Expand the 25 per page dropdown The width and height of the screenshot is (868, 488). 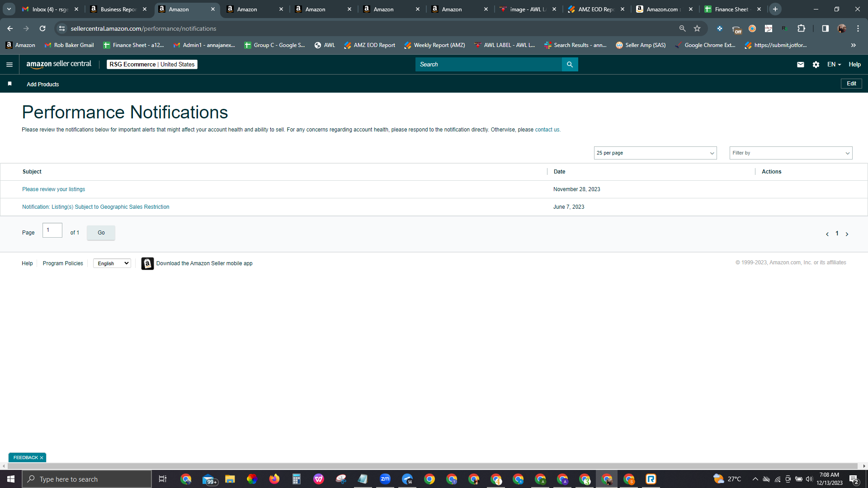tap(655, 153)
